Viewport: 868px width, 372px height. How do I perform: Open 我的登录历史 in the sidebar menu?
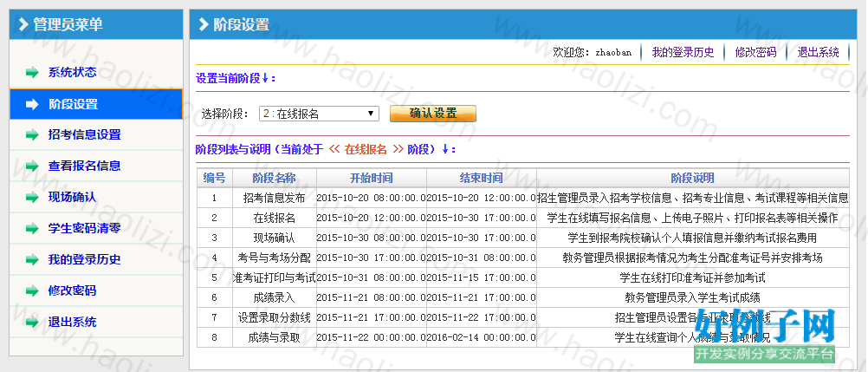coord(84,259)
